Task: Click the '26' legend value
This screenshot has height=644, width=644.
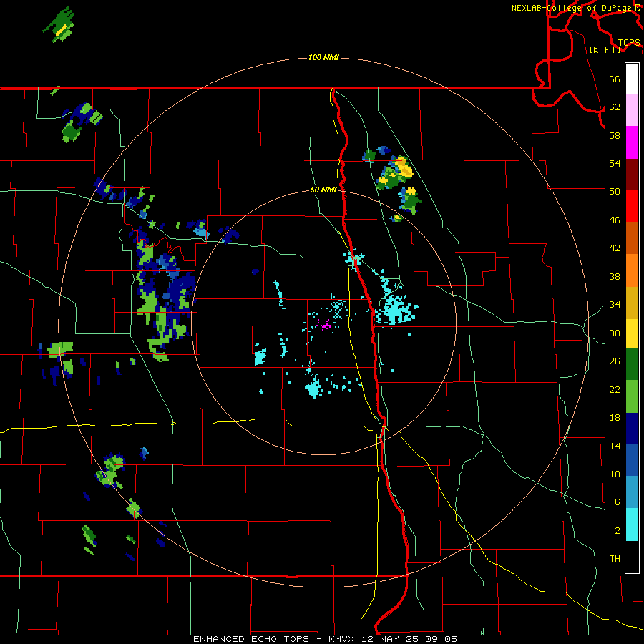Action: point(615,361)
